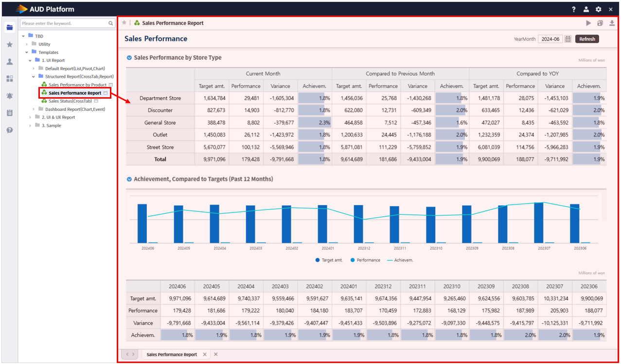Select Sales Status(CrossTab) report in tree
This screenshot has width=621, height=364.
[x=70, y=101]
